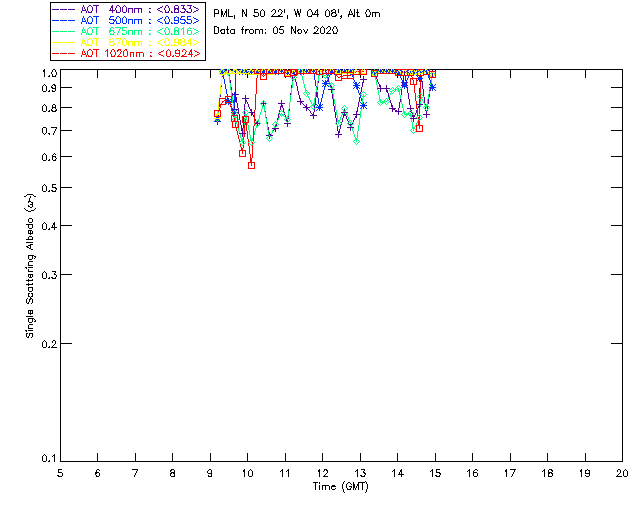640x512 pixels.
Task: Click the 0.2 y-axis tick label
Action: pyautogui.click(x=49, y=344)
